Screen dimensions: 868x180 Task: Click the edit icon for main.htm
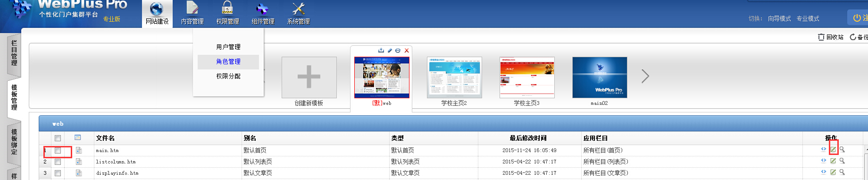[x=833, y=149]
